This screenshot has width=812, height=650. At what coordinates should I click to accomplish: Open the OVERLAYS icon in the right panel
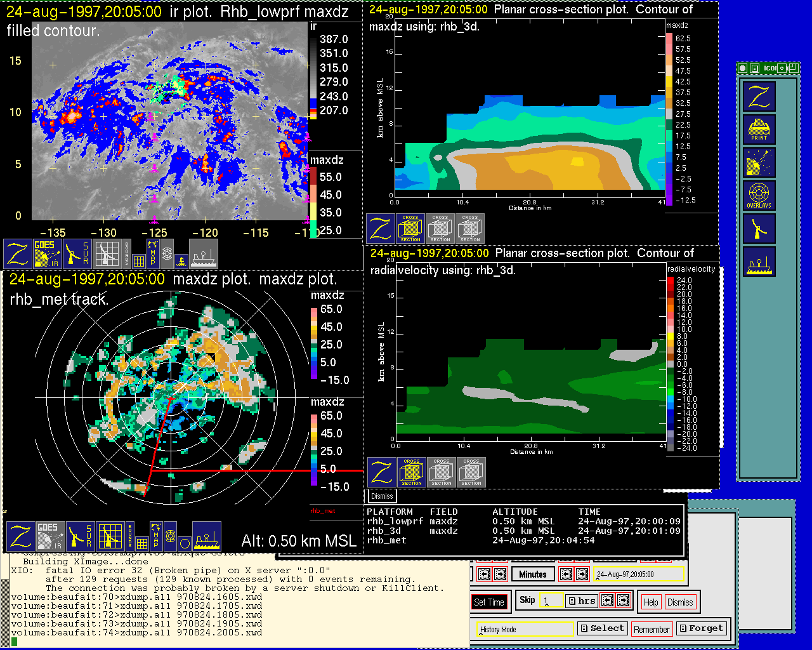coord(759,196)
